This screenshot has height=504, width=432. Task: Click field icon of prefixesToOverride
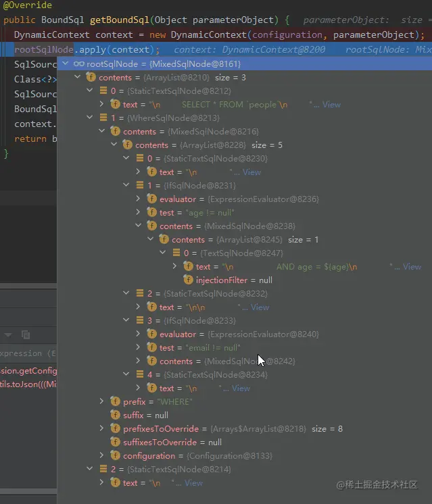click(x=115, y=428)
